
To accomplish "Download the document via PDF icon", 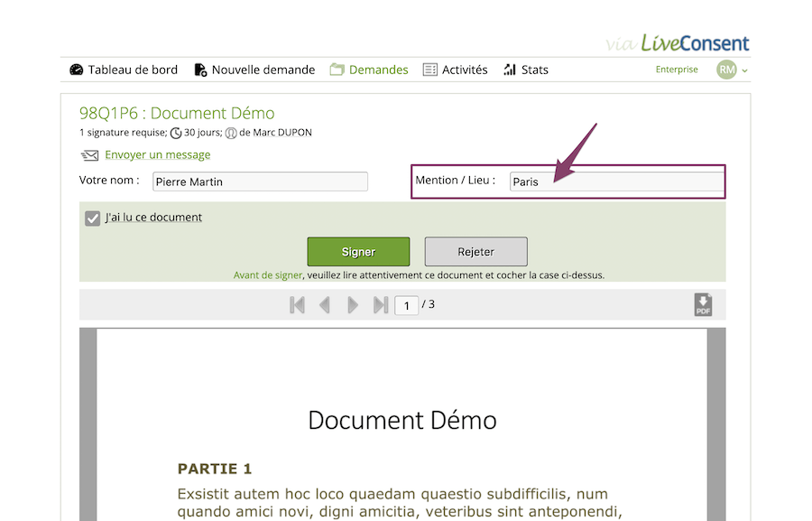I will (x=703, y=305).
